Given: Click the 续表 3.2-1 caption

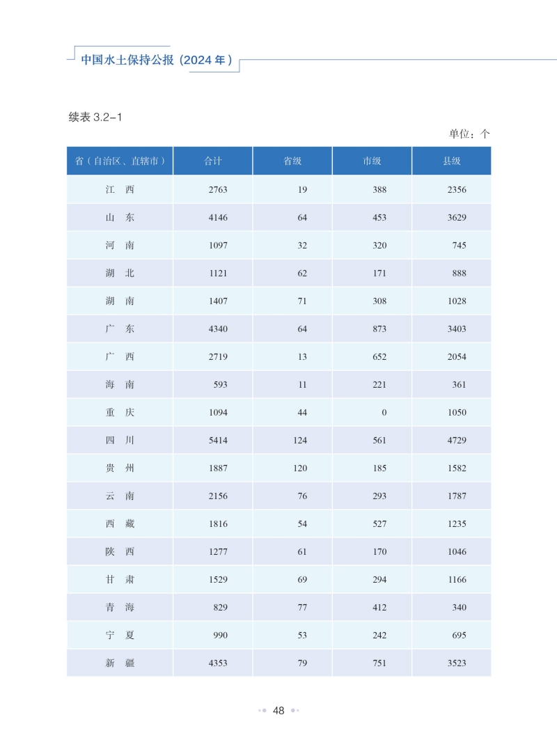Looking at the screenshot, I should [95, 117].
